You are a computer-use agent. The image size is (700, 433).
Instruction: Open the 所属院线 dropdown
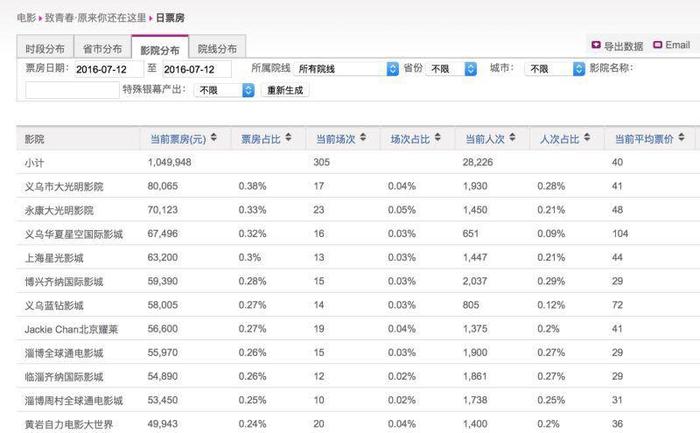[x=346, y=69]
